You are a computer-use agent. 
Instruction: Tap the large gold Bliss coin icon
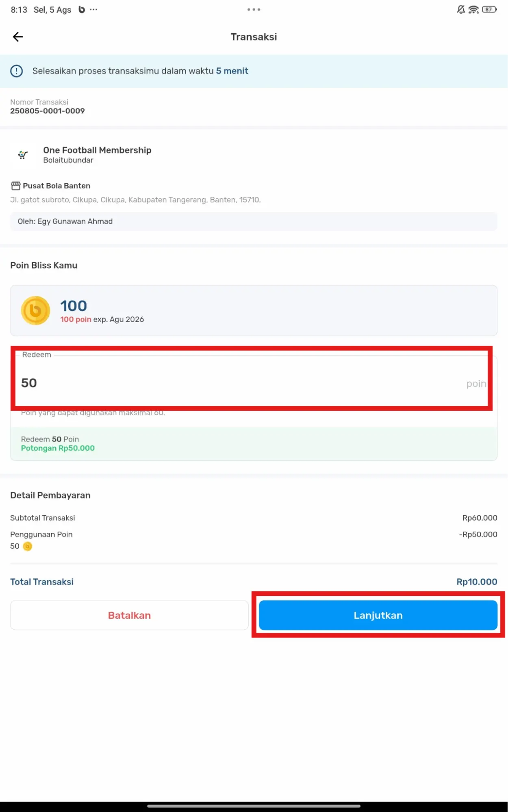point(35,311)
